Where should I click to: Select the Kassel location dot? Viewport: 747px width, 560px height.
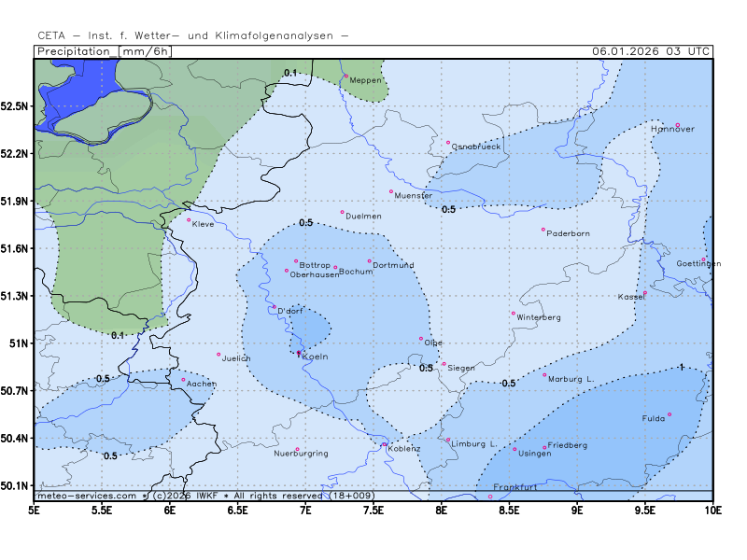[644, 292]
